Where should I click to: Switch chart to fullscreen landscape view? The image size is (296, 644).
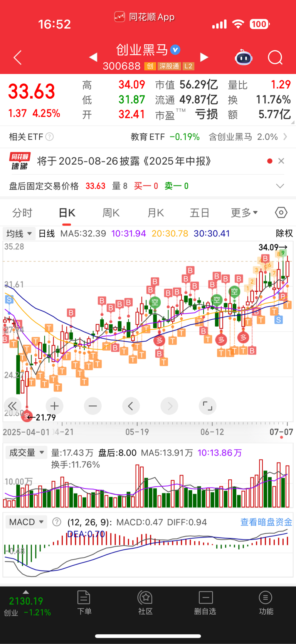pyautogui.click(x=207, y=406)
